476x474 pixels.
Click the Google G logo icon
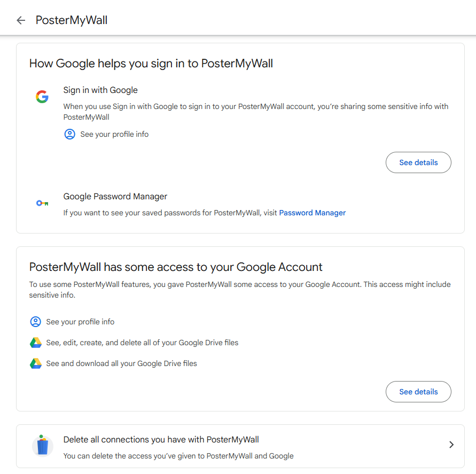(42, 97)
